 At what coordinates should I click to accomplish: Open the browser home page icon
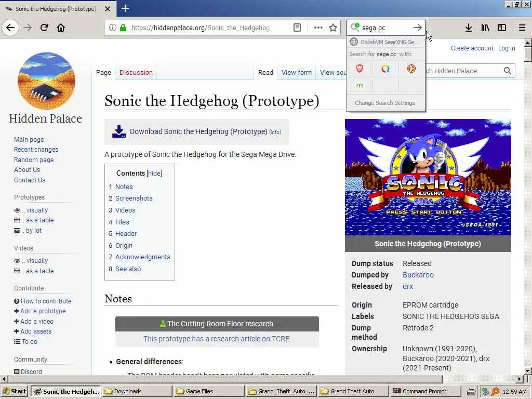(x=61, y=28)
